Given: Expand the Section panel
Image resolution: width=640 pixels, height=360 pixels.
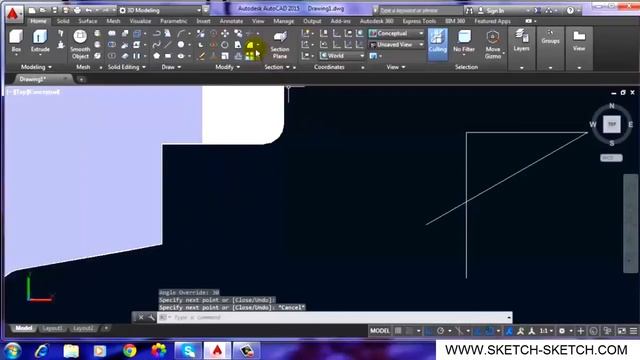Looking at the screenshot, I should [x=277, y=67].
